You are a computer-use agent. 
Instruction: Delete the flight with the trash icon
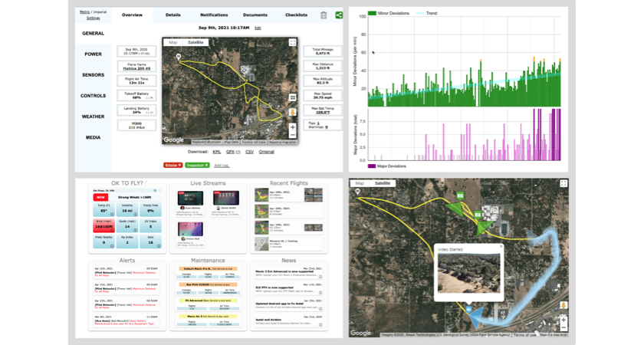[x=324, y=15]
